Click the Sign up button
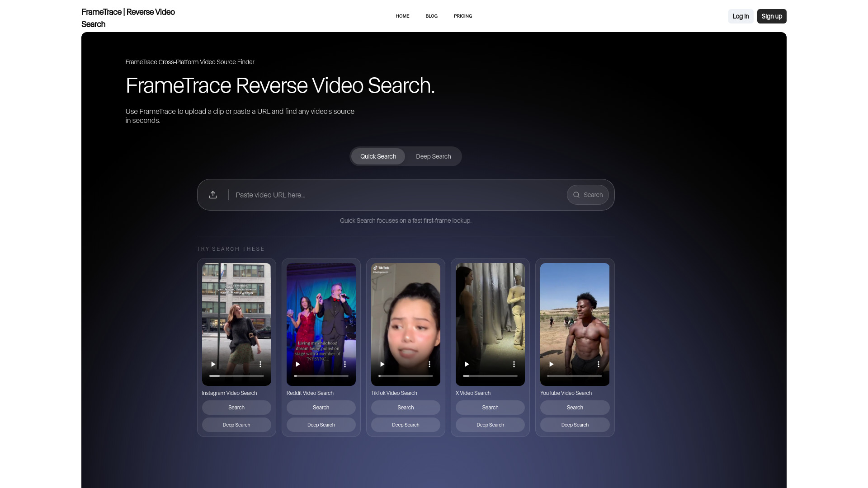The height and width of the screenshot is (488, 868). pos(772,16)
